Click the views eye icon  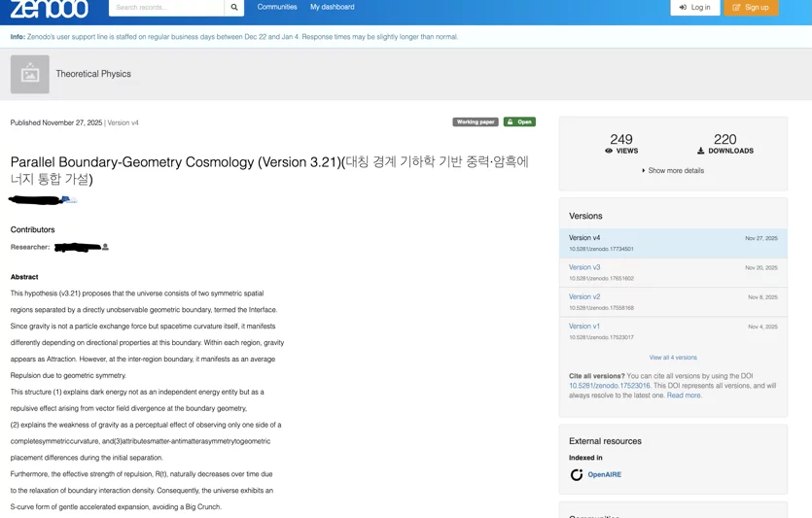coord(609,151)
